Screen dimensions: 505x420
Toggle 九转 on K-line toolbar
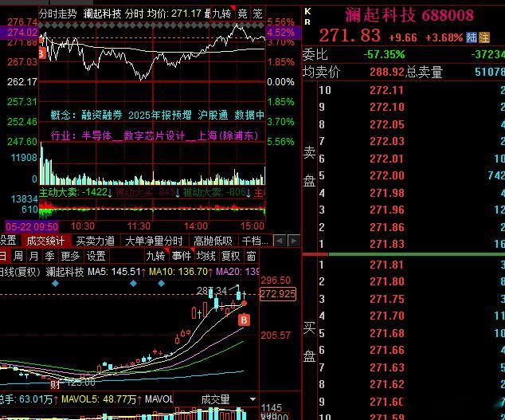(x=155, y=256)
